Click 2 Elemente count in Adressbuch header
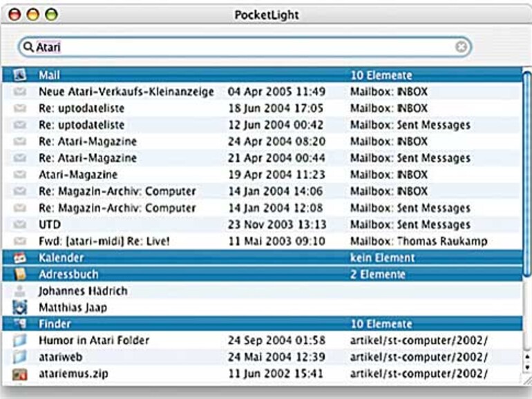 coord(378,274)
